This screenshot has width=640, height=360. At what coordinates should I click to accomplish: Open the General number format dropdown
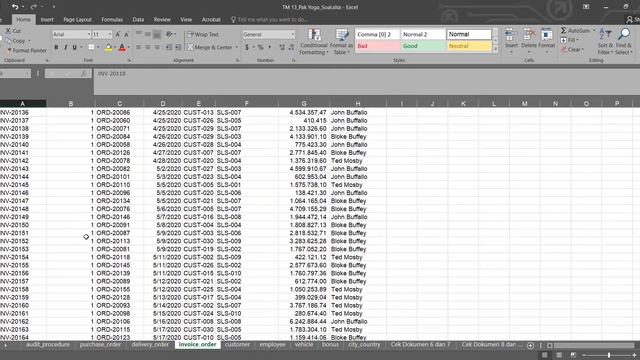[x=292, y=35]
